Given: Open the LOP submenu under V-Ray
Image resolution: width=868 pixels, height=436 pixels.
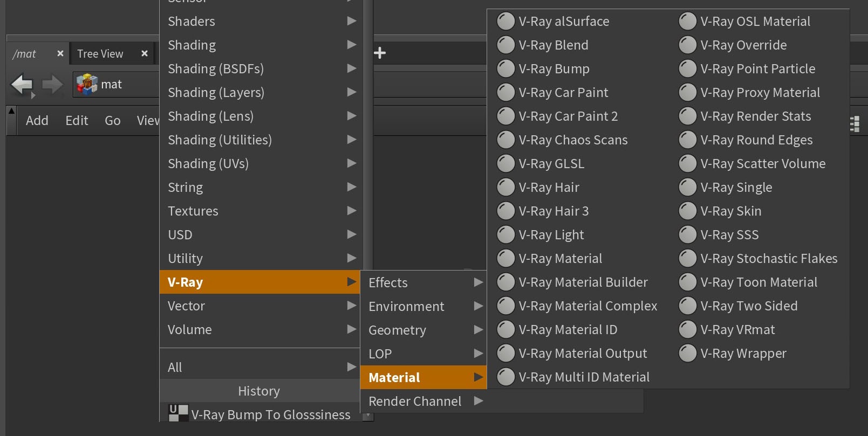Looking at the screenshot, I should point(423,354).
